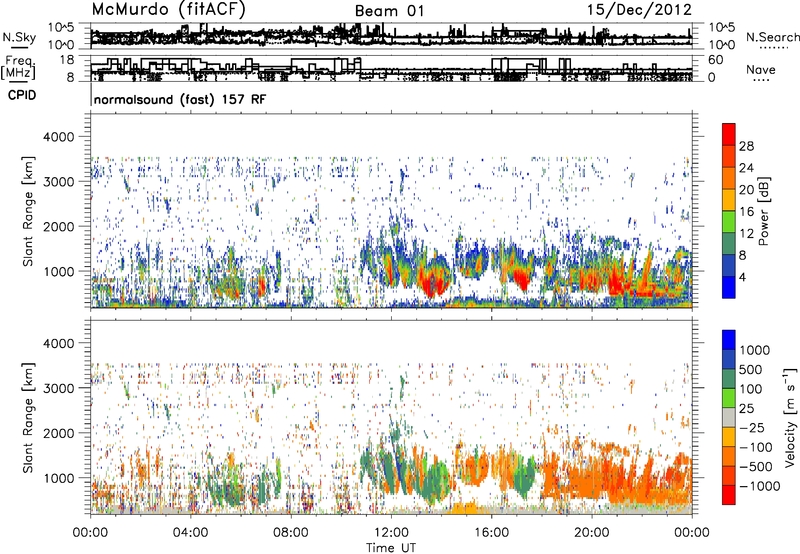The image size is (800, 554).
Task: Click the 'N.Sky' legend label
Action: pos(19,37)
